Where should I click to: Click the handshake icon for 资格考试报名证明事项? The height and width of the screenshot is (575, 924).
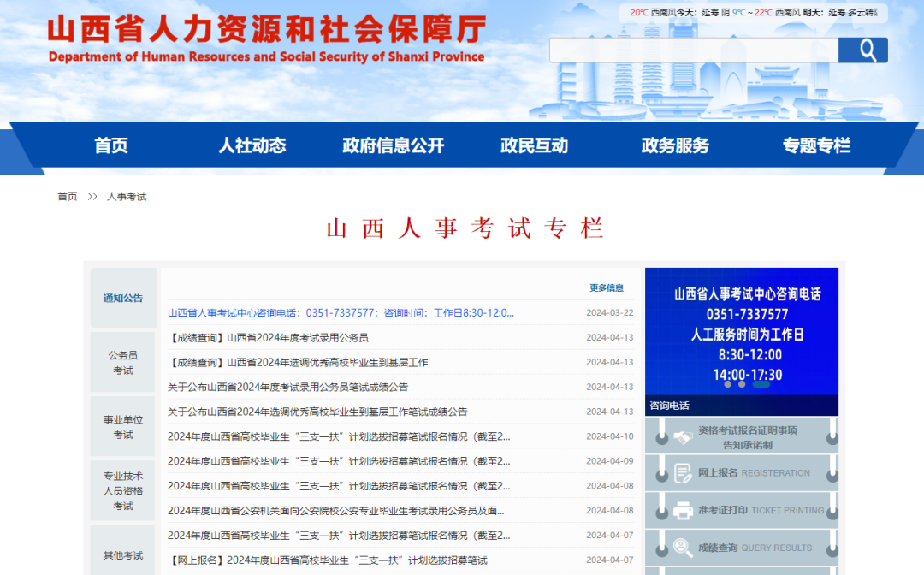coord(683,437)
